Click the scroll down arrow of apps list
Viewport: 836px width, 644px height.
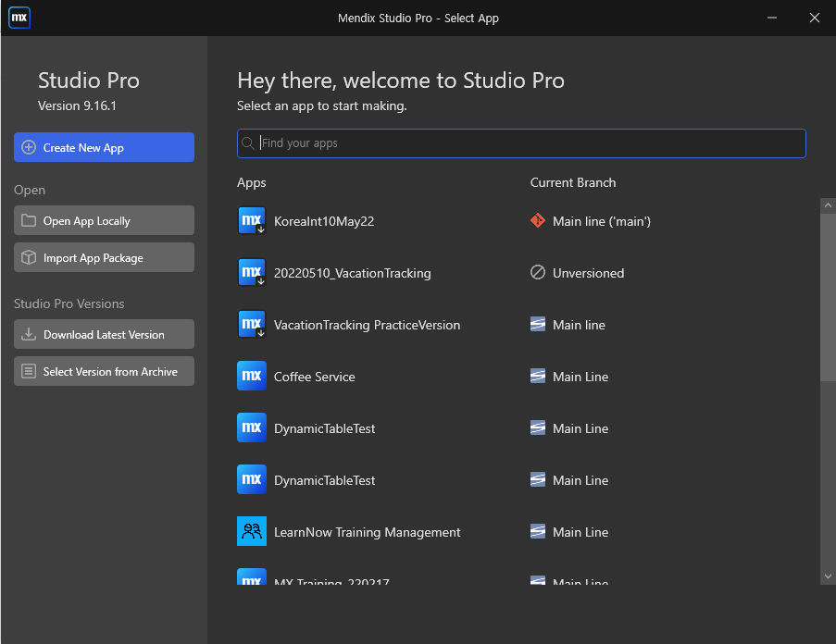(828, 576)
